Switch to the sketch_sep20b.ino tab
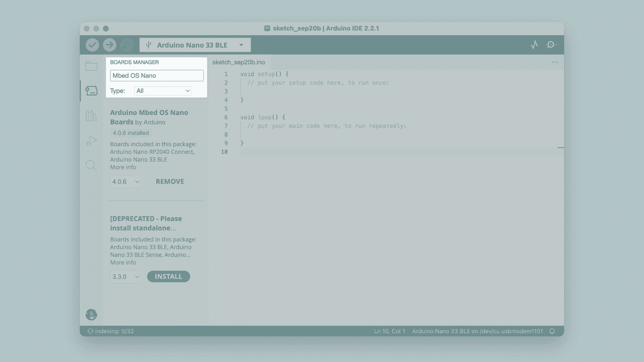 (238, 62)
